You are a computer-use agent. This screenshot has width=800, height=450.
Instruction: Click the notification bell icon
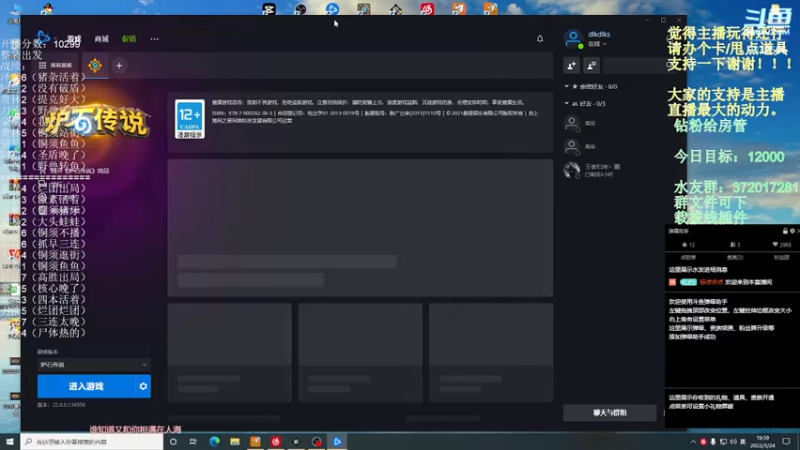[x=540, y=39]
